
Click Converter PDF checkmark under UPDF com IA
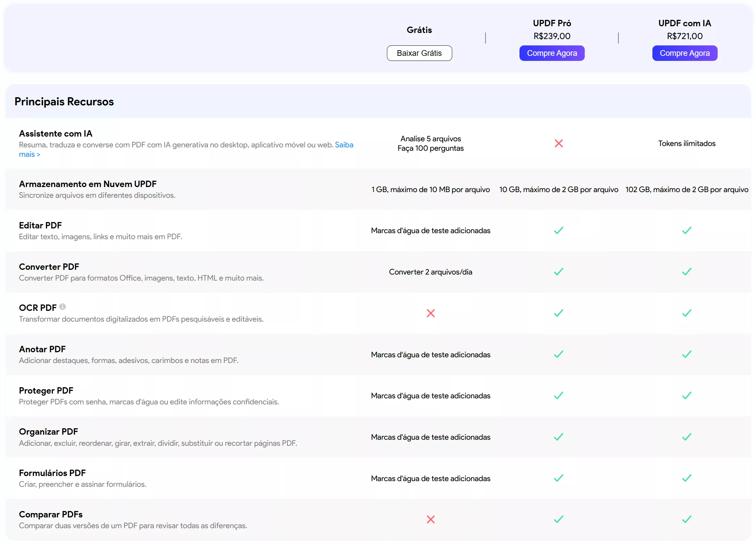[x=687, y=272]
